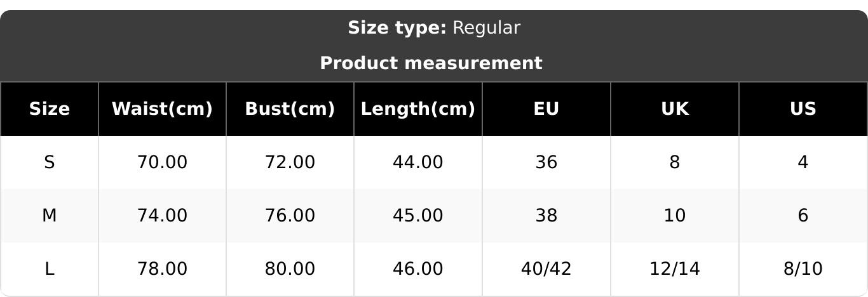Click the 40/42 EU size cell
Viewport: 868px width, 297px height.
point(546,269)
